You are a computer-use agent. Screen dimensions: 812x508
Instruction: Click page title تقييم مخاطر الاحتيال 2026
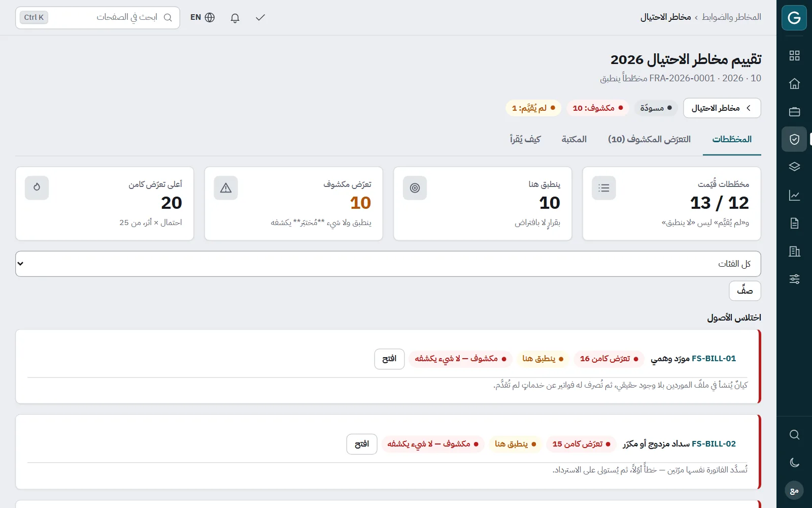[x=686, y=59]
